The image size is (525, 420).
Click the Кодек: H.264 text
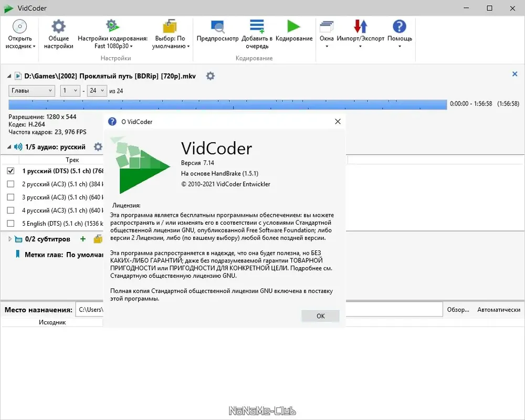click(x=26, y=124)
